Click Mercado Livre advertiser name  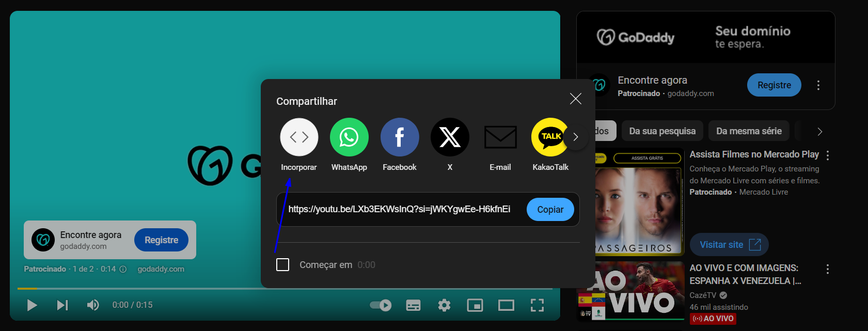[x=763, y=192]
